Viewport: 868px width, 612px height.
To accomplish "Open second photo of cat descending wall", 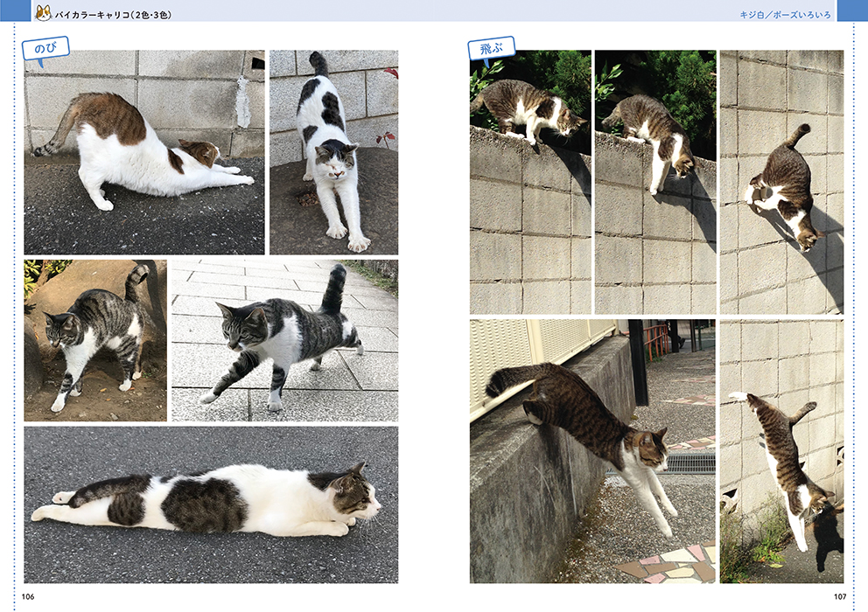I will 655,182.
